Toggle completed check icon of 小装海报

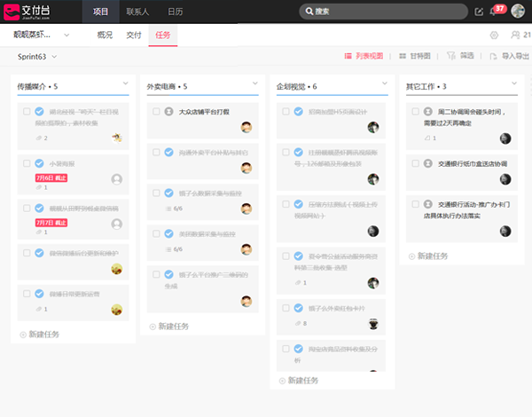[x=39, y=163]
